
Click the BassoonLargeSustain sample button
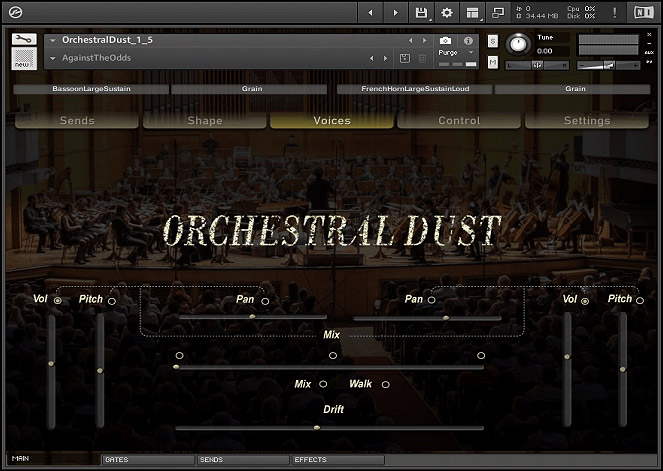click(91, 89)
